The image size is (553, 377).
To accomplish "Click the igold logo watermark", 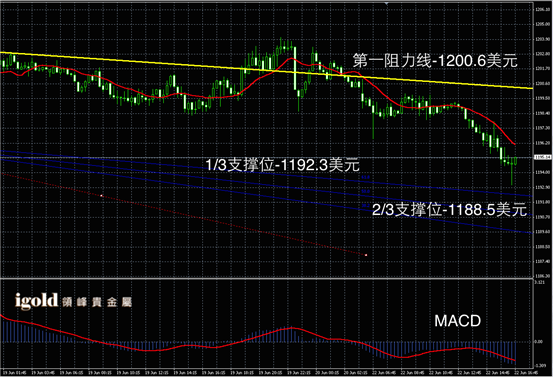I will pos(73,302).
